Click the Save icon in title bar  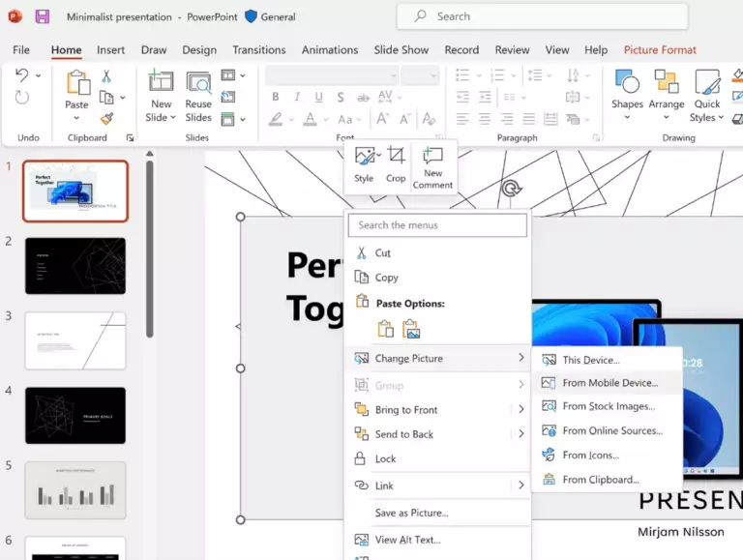[42, 16]
